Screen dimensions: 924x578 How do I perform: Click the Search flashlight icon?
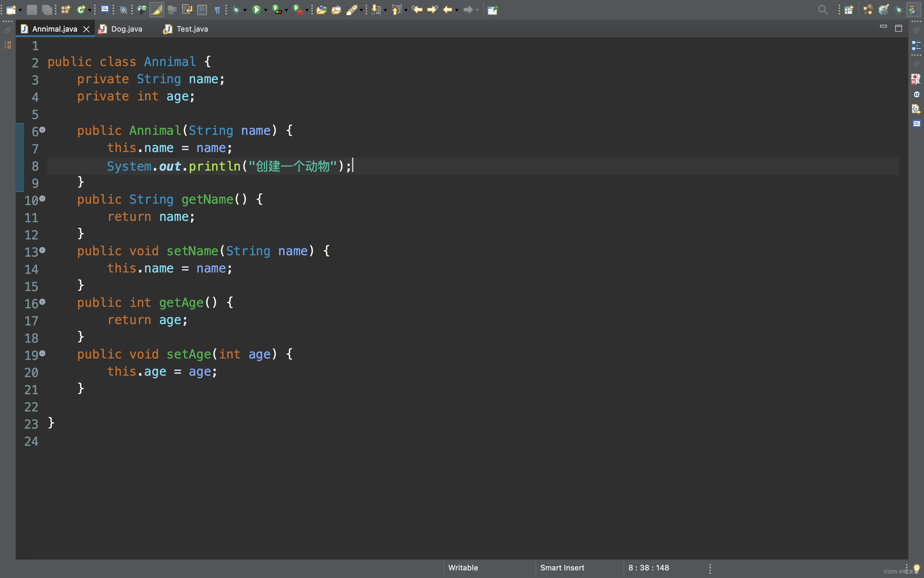[x=352, y=10]
